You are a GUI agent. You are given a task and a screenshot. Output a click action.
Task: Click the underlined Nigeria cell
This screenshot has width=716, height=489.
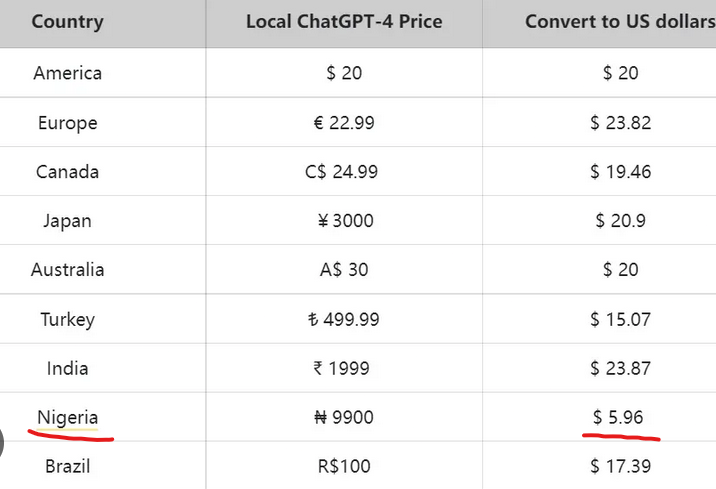(x=68, y=418)
